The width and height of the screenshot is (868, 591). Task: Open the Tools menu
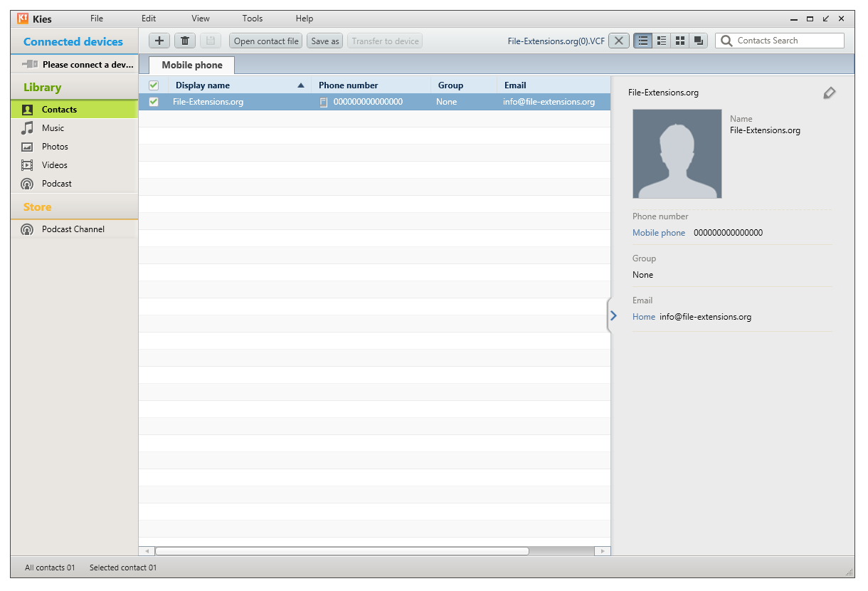pos(252,18)
